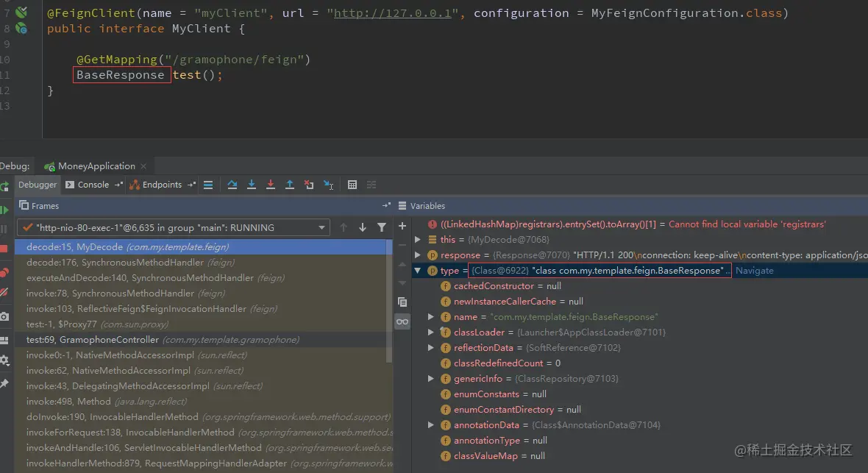Open the 127.0.0.1 URL link in code
The height and width of the screenshot is (473, 868).
point(393,13)
